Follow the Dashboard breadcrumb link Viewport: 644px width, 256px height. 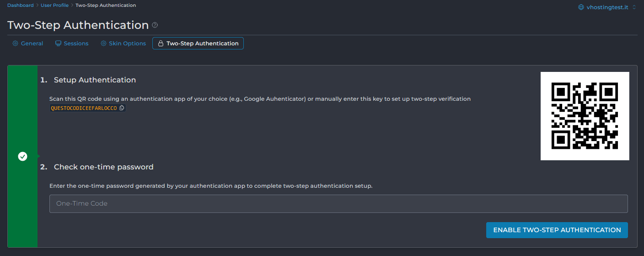pyautogui.click(x=20, y=5)
